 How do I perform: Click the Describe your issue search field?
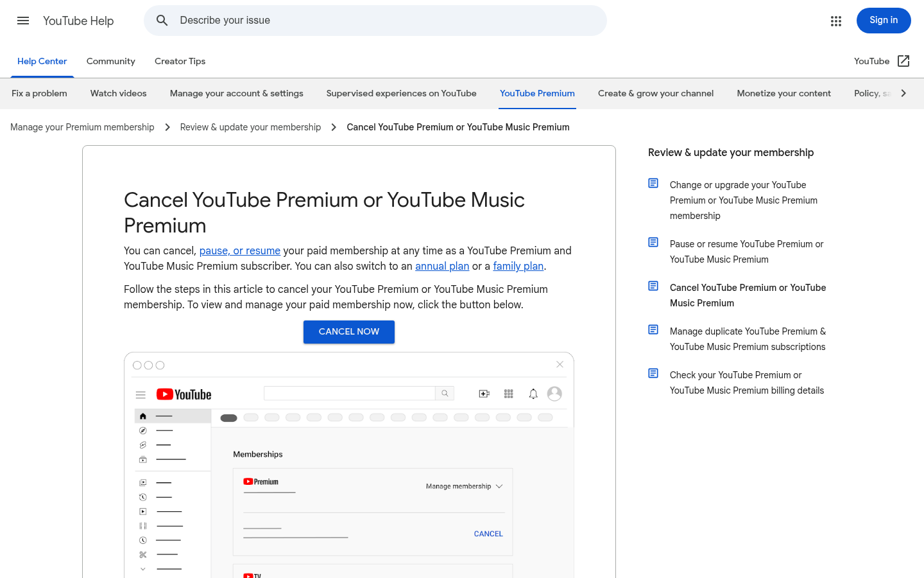click(x=375, y=21)
